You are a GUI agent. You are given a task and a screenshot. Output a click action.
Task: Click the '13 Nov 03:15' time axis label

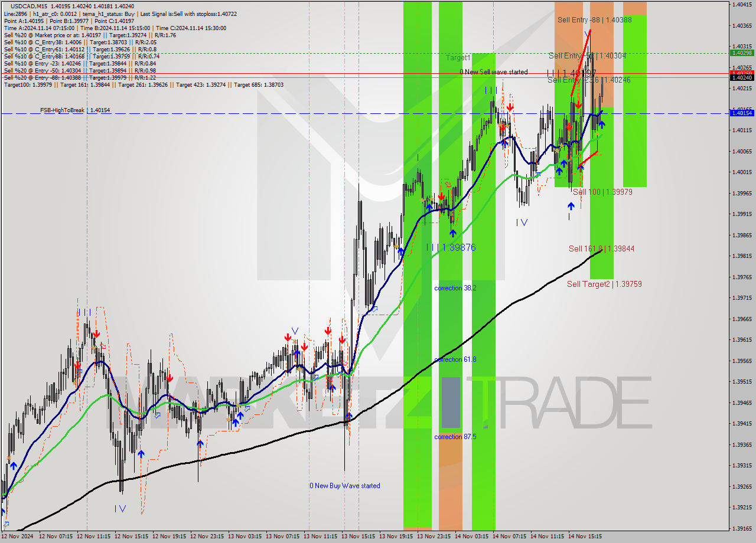point(245,537)
